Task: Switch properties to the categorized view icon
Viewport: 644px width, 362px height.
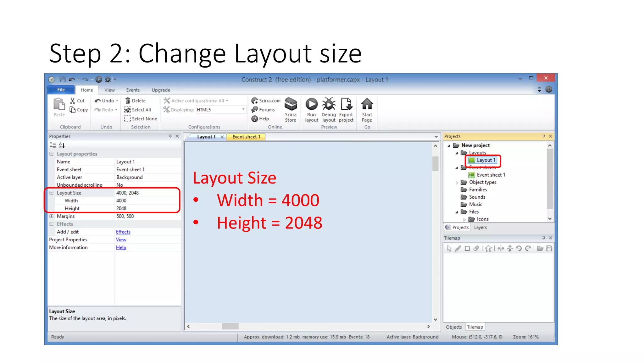Action: pos(53,145)
